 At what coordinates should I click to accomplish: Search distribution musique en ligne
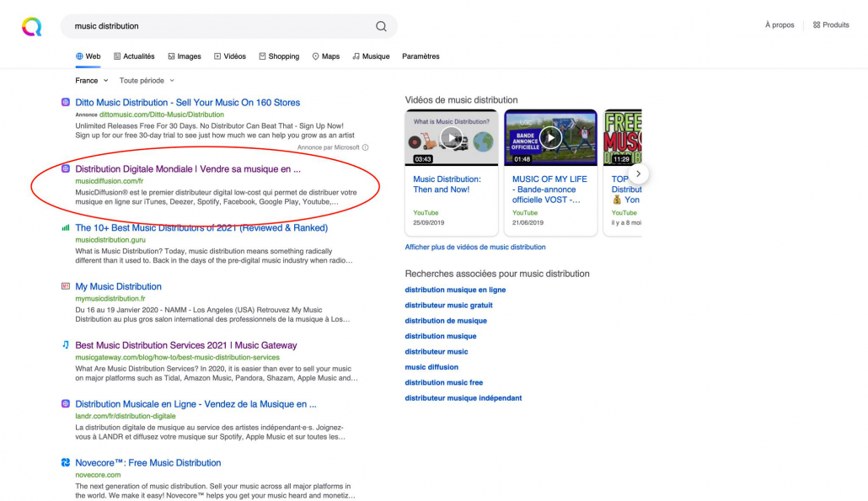click(x=455, y=290)
